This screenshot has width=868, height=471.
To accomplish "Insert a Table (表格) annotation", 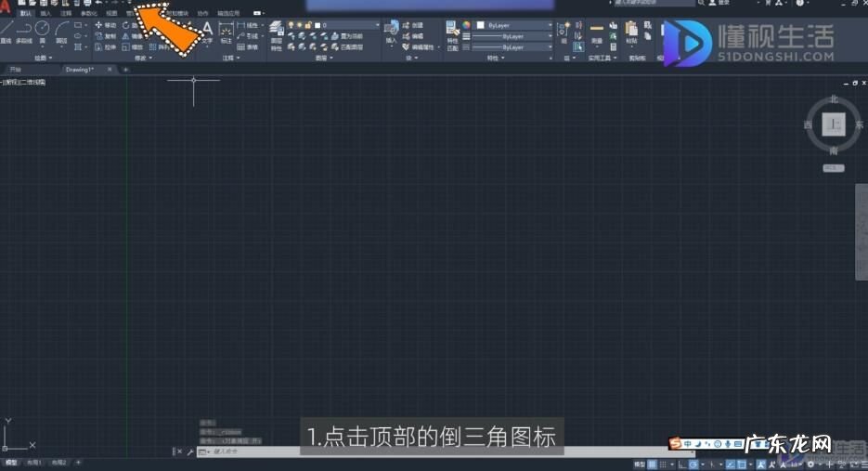I will pyautogui.click(x=248, y=47).
